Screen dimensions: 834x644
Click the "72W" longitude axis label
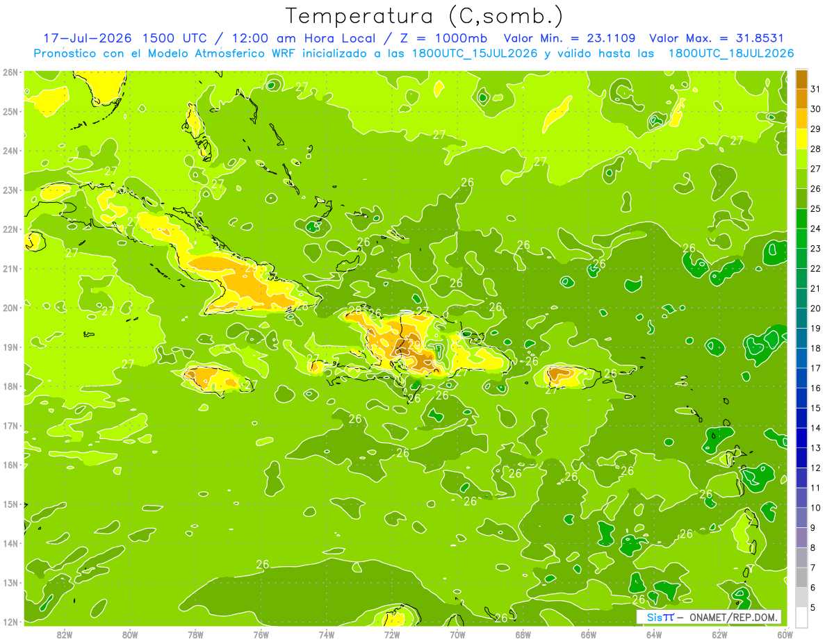tap(392, 634)
